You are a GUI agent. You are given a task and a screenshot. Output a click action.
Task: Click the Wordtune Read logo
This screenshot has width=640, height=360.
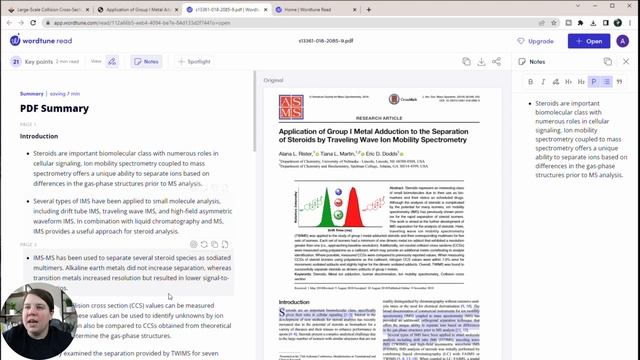41,40
